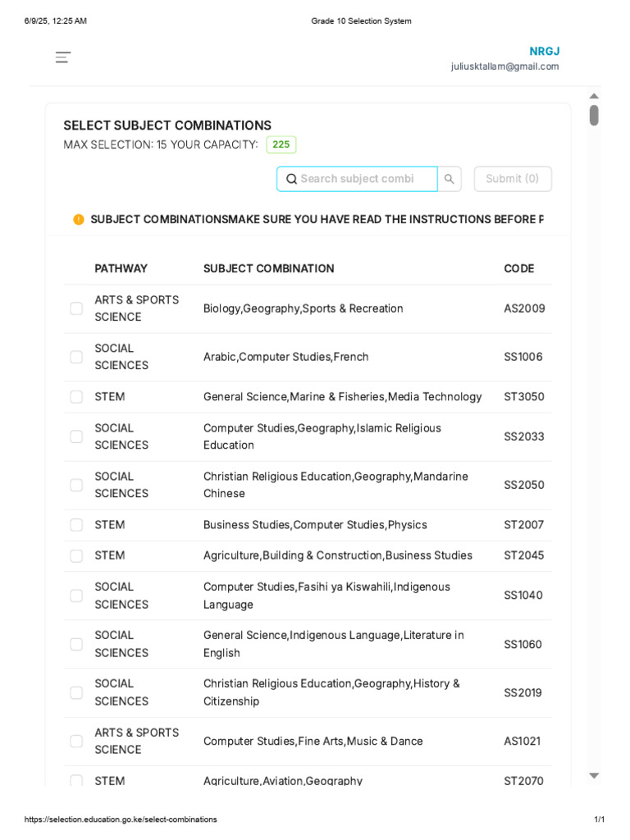Open the NRGJ user profile name
This screenshot has width=630, height=840.
pyautogui.click(x=545, y=52)
